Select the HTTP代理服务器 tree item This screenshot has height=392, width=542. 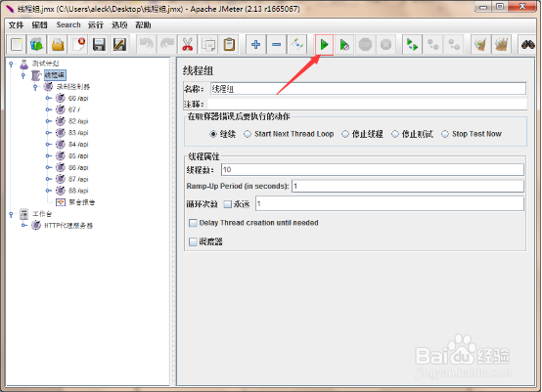[68, 226]
